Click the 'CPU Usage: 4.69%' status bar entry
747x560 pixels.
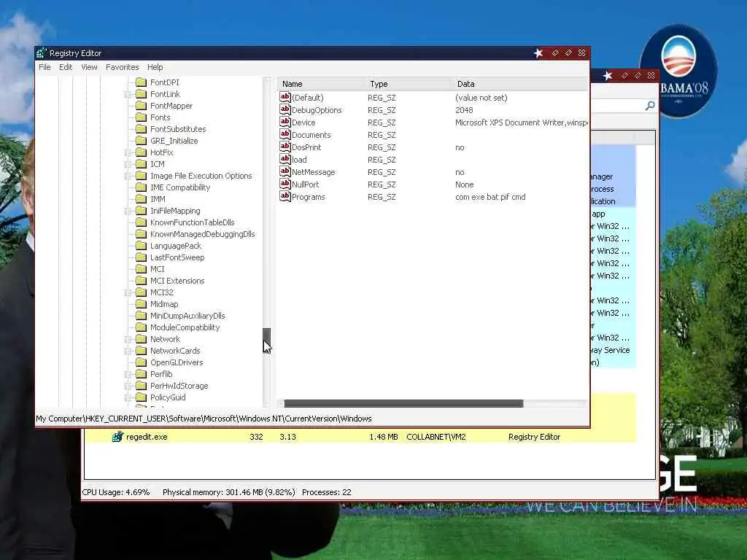[x=116, y=492]
